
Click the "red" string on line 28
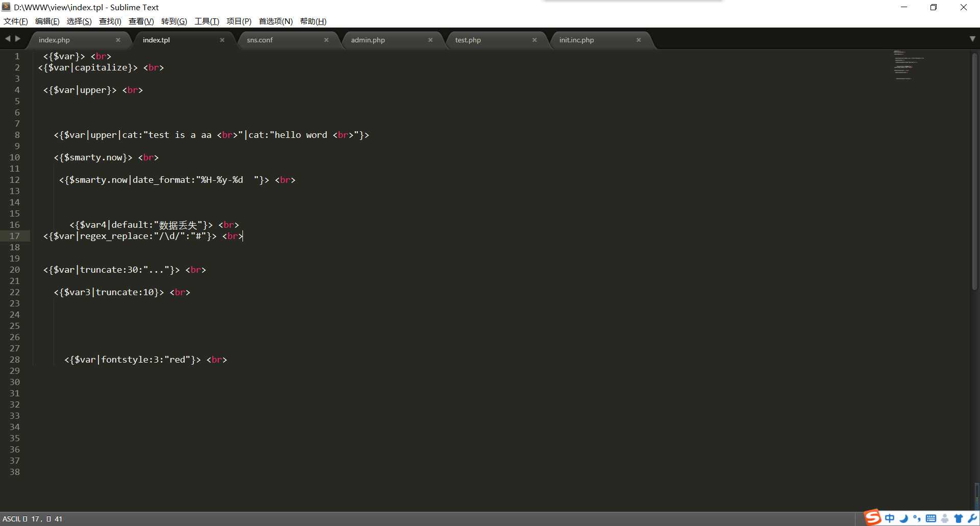tap(177, 360)
